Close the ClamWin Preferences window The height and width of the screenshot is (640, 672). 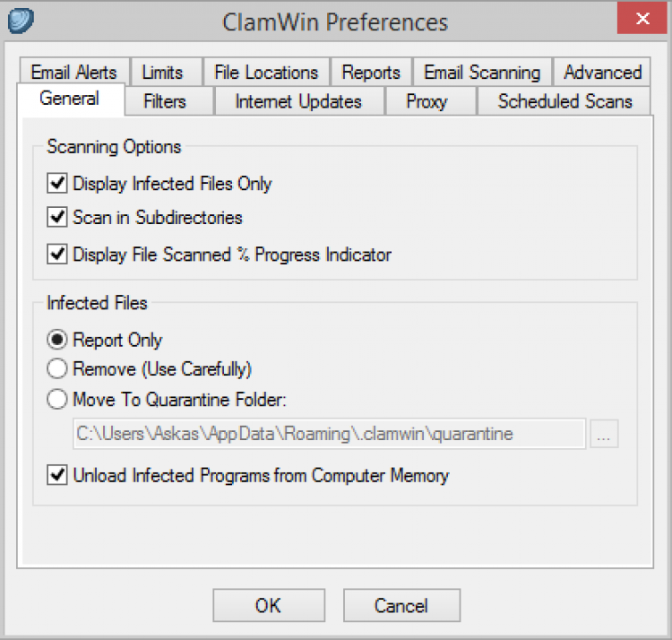coord(642,19)
